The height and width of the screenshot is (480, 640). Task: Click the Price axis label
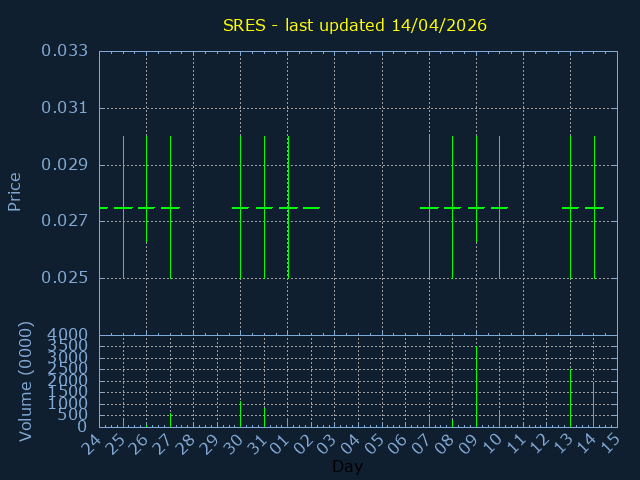[15, 191]
